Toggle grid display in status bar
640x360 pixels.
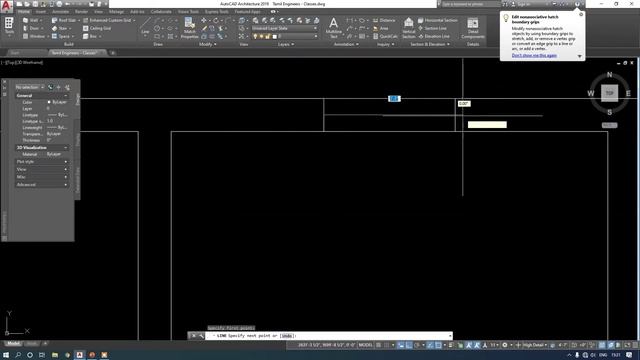tap(379, 345)
